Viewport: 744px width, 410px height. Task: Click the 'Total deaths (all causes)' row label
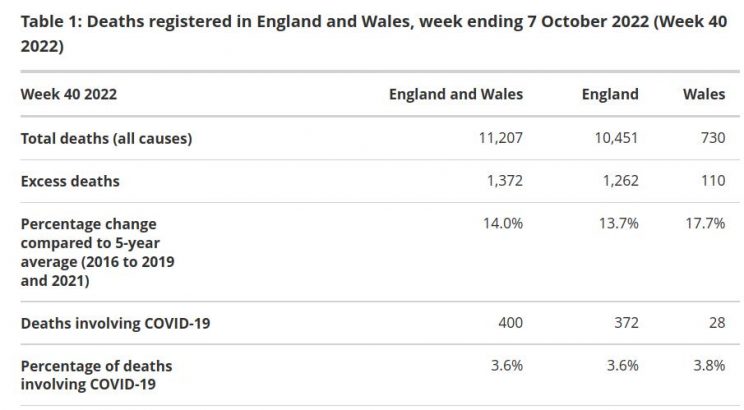[x=106, y=139]
